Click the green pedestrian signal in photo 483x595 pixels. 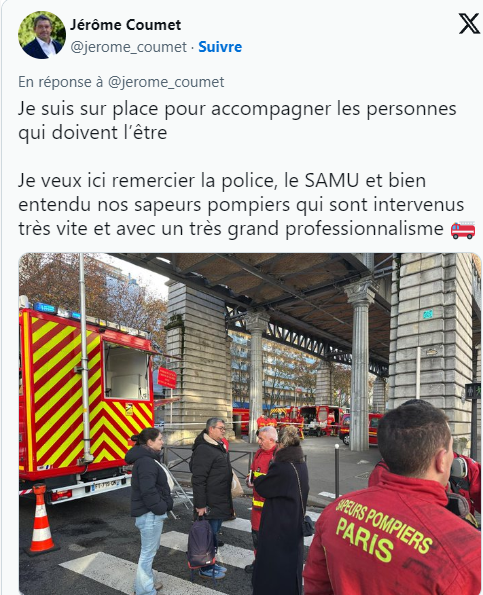[x=473, y=391]
